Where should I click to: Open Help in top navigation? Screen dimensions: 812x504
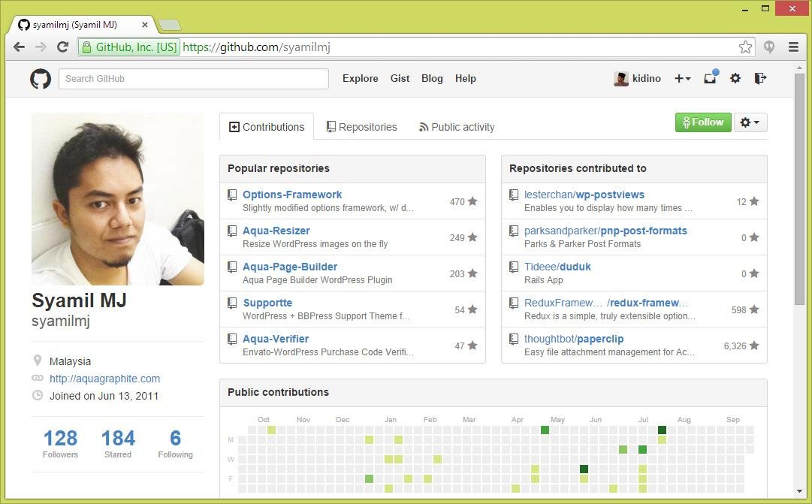pos(466,79)
